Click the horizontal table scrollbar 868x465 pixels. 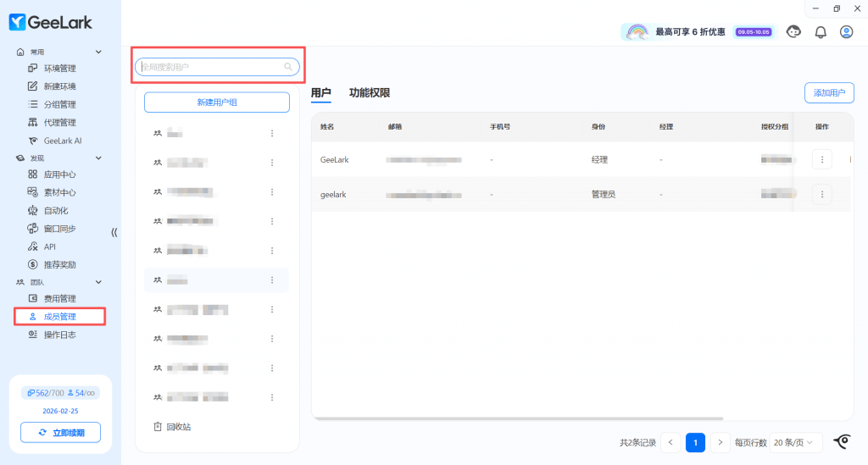(517, 418)
